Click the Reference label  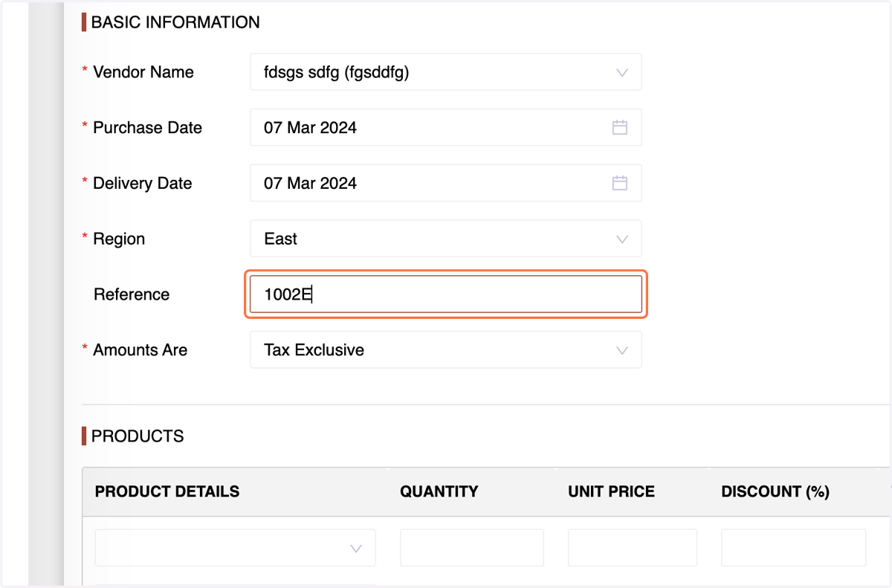pyautogui.click(x=132, y=294)
